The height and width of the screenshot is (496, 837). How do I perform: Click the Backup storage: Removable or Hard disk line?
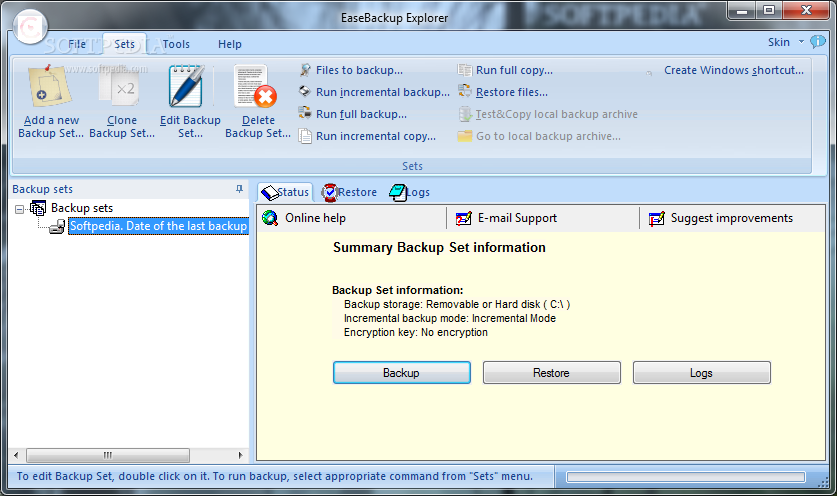457,304
